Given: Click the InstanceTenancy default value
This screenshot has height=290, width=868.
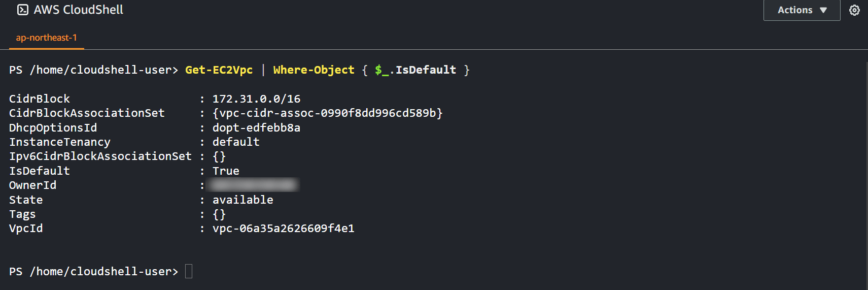Looking at the screenshot, I should pyautogui.click(x=236, y=142).
